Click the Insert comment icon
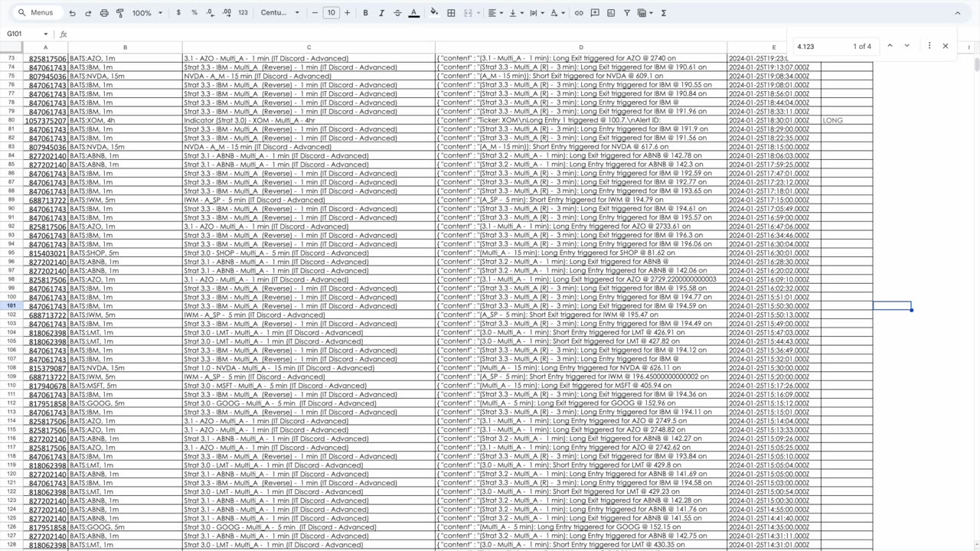Image resolution: width=980 pixels, height=551 pixels. [595, 13]
